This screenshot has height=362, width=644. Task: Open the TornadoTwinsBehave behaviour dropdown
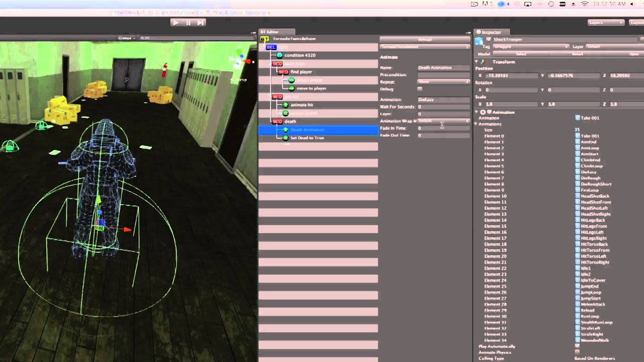pos(425,47)
